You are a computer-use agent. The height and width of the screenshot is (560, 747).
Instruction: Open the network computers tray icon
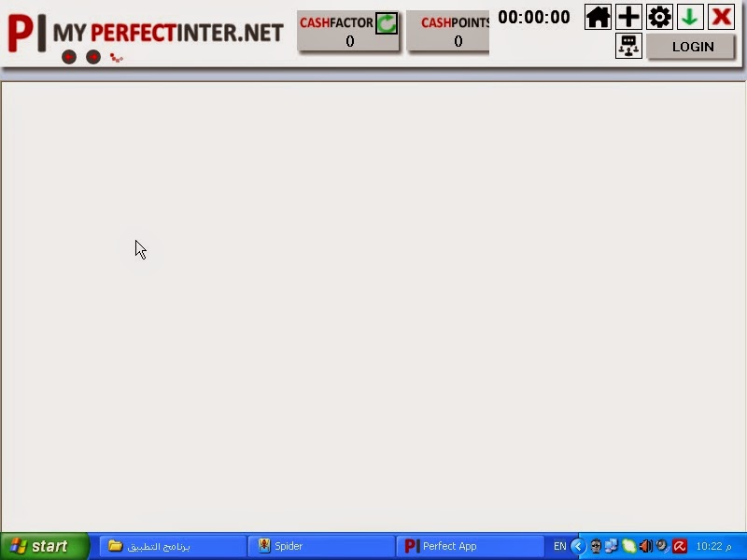click(612, 546)
